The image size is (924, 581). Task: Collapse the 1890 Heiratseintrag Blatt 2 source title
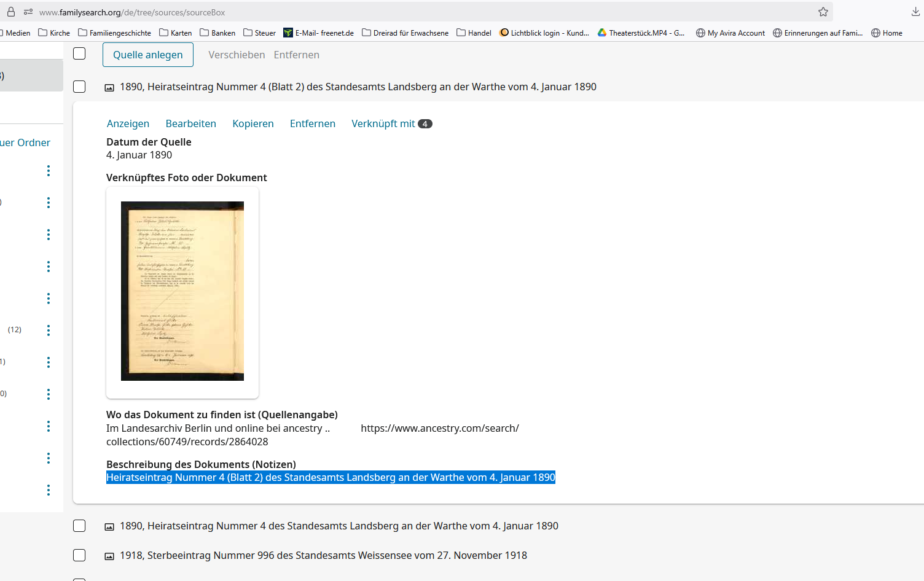[x=358, y=87]
